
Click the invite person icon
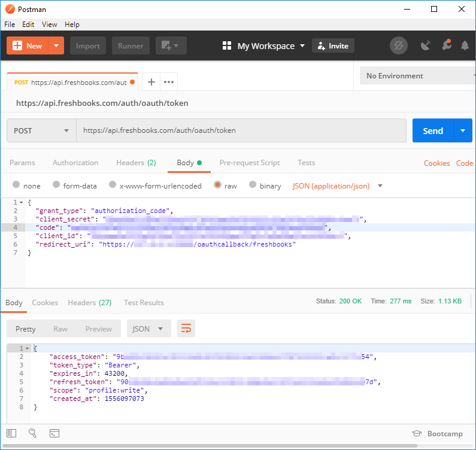tap(321, 46)
